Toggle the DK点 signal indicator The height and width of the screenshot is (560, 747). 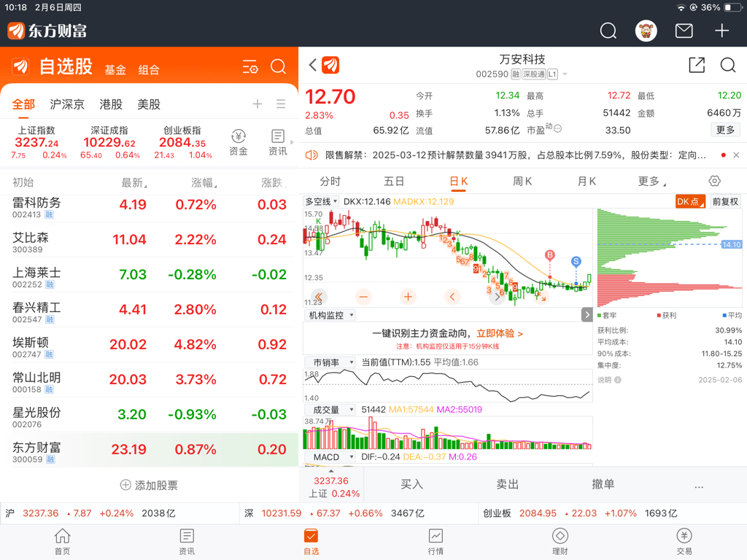click(690, 201)
